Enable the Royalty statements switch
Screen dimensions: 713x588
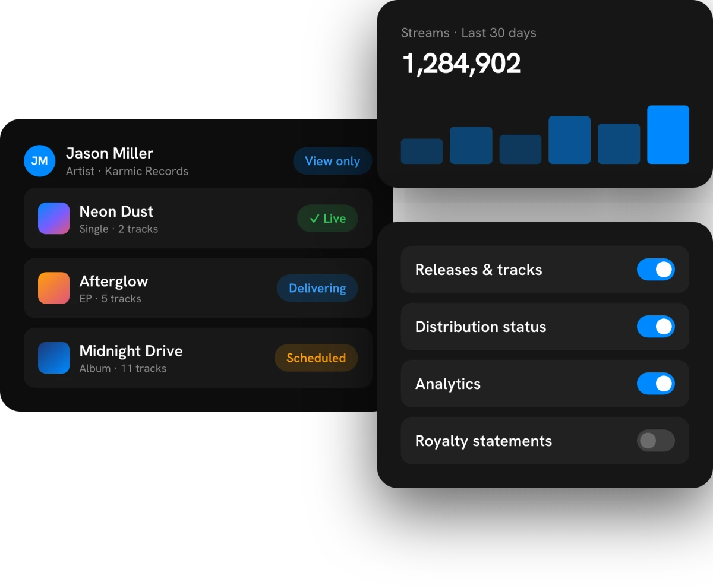(656, 441)
